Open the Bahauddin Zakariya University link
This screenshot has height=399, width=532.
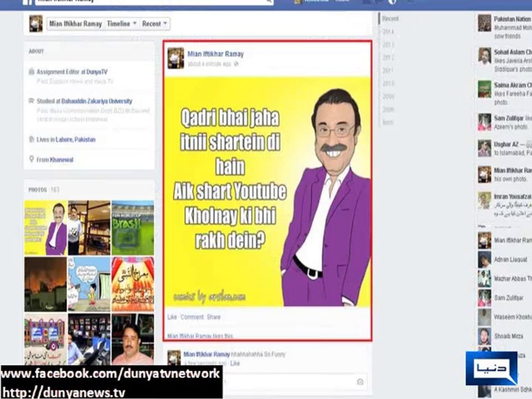(x=96, y=101)
